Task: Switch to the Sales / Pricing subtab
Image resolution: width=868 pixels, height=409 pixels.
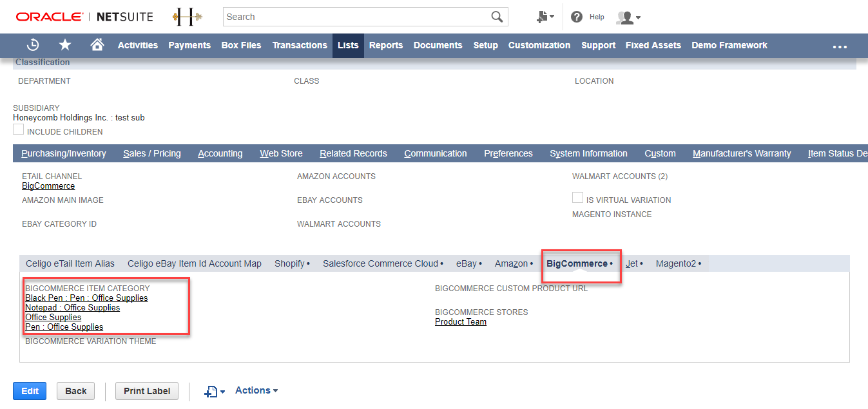Action: (152, 153)
